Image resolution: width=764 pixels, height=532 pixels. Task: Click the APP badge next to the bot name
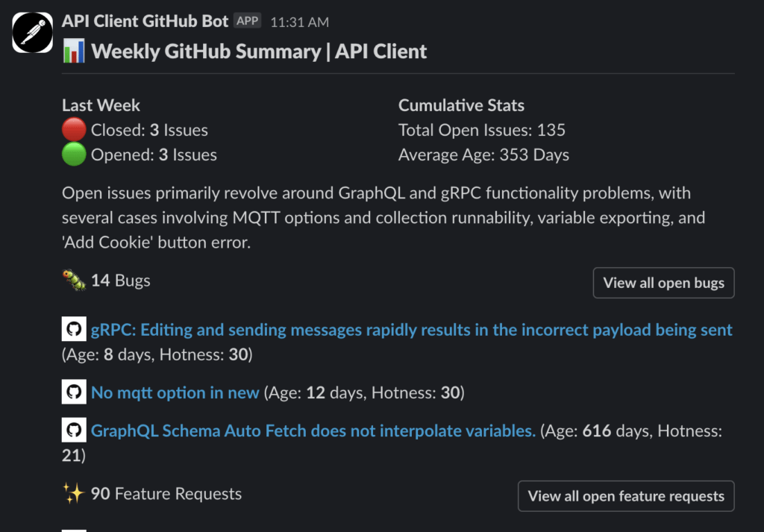[x=248, y=21]
